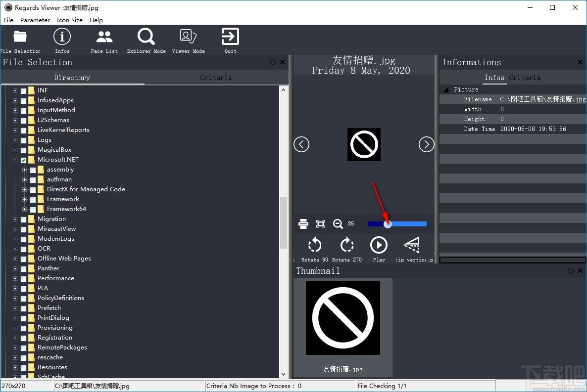This screenshot has width=587, height=392.
Task: Uncheck the Microsoft.NET folder checkbox
Action: (x=24, y=160)
